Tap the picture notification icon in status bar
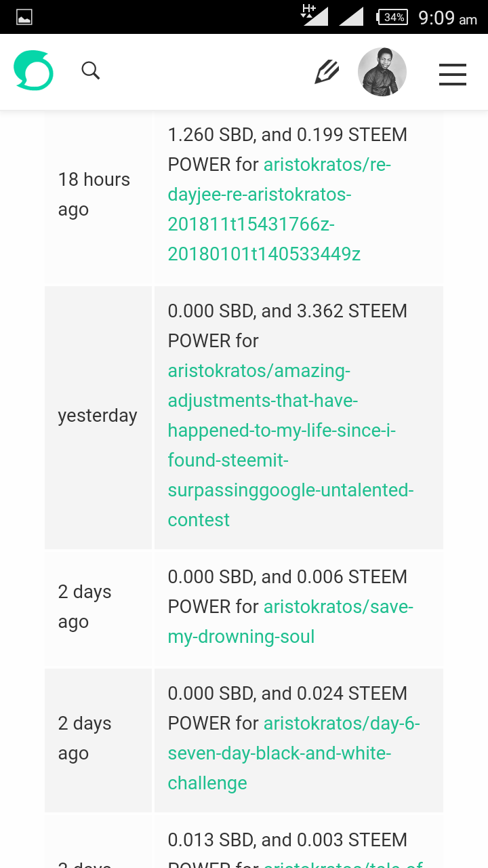Image resolution: width=488 pixels, height=868 pixels. [x=24, y=18]
